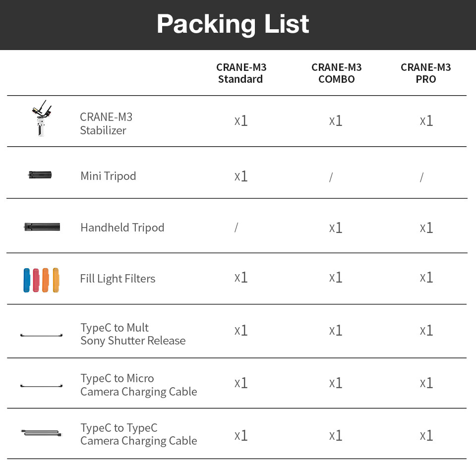Select the CRANE-M3 PRO column header
The image size is (476, 466).
(425, 73)
